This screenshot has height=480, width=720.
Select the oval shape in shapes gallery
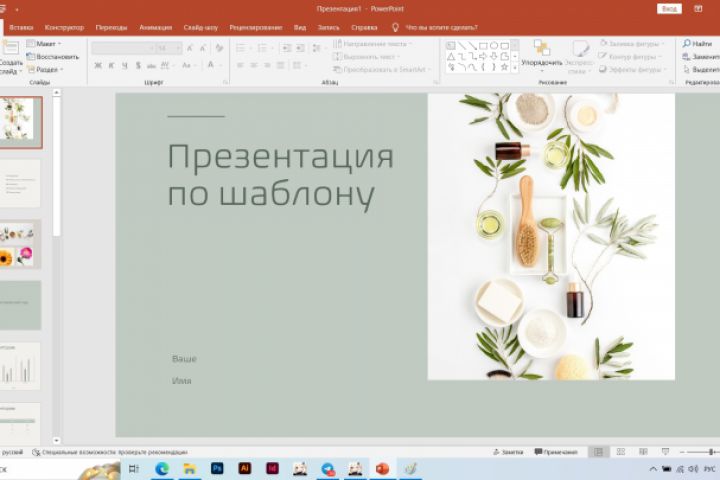(x=494, y=46)
